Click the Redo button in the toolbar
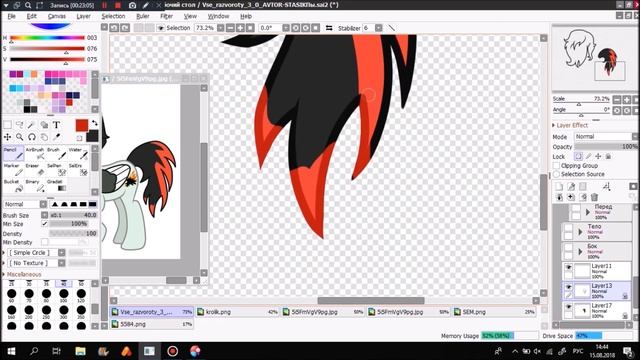Screen dimensions: 640x360 [x=125, y=28]
